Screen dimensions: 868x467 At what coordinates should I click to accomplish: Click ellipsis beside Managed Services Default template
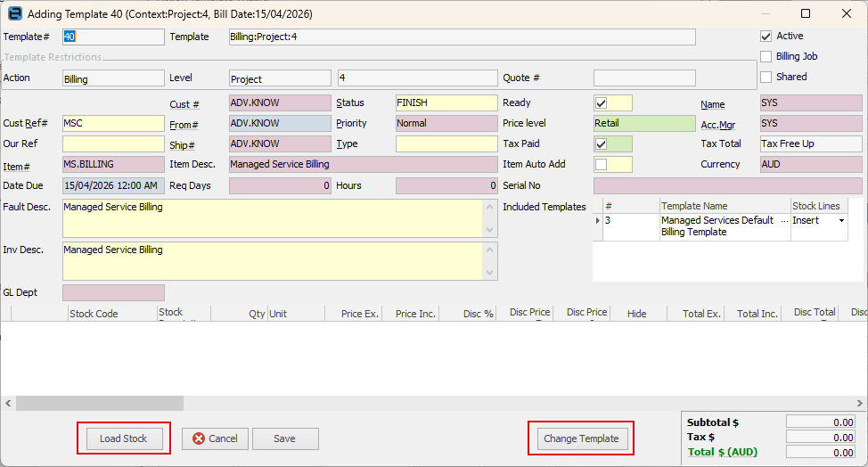pos(784,220)
